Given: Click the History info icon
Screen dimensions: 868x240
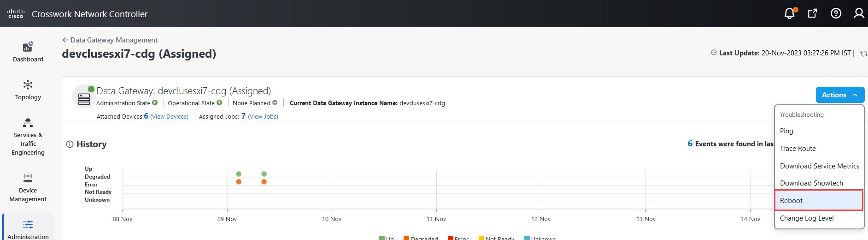Looking at the screenshot, I should pyautogui.click(x=70, y=144).
